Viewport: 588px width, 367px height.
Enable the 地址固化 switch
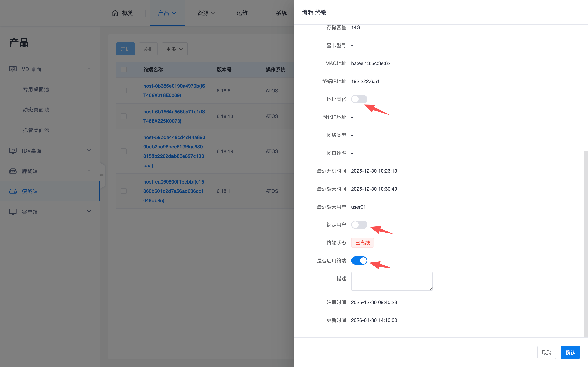click(359, 99)
